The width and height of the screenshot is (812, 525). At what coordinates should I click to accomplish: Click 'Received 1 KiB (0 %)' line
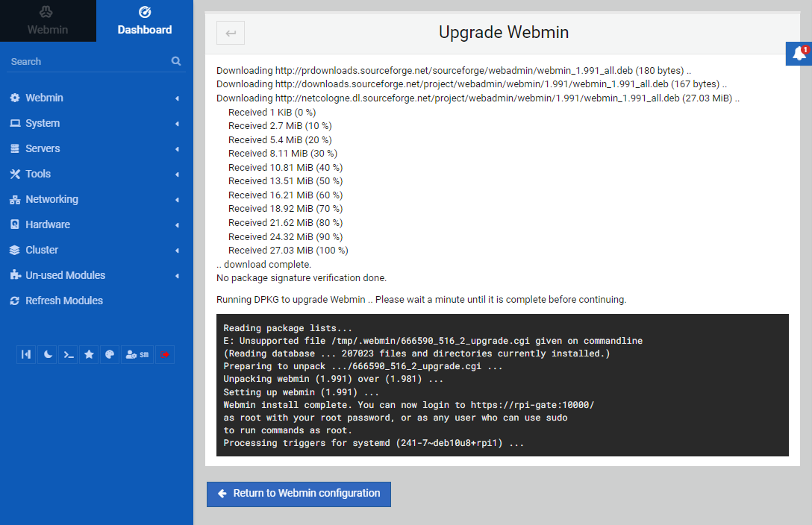pyautogui.click(x=272, y=113)
